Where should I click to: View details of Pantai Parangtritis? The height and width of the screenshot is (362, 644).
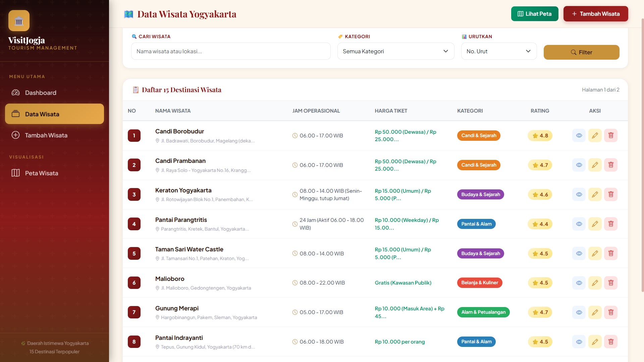pyautogui.click(x=579, y=224)
